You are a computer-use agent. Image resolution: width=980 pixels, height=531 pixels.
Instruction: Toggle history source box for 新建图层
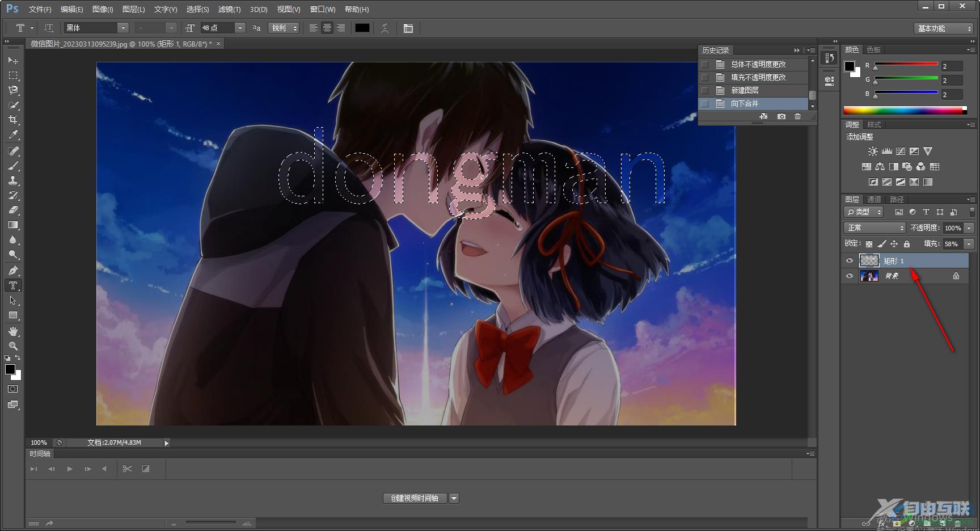point(705,90)
